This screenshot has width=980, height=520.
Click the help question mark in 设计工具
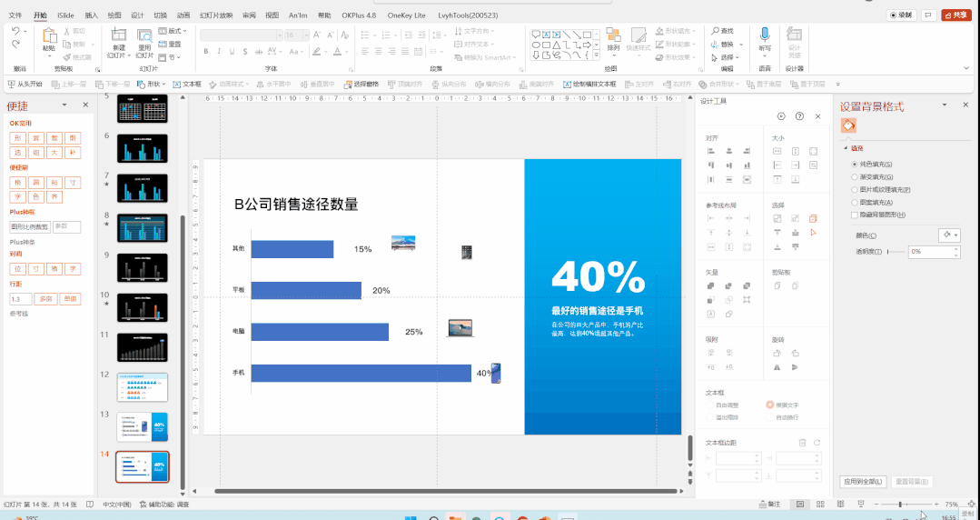click(799, 116)
